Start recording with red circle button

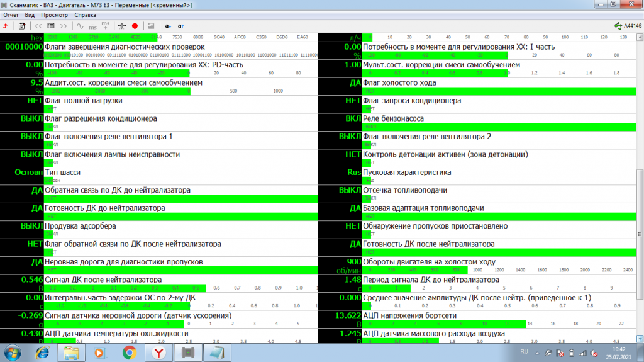coord(135,26)
